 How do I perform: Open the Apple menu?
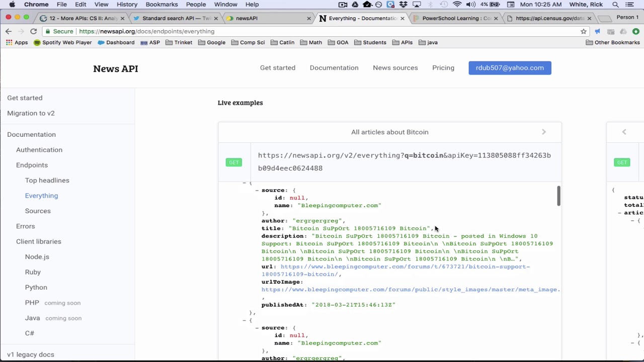pos(12,5)
